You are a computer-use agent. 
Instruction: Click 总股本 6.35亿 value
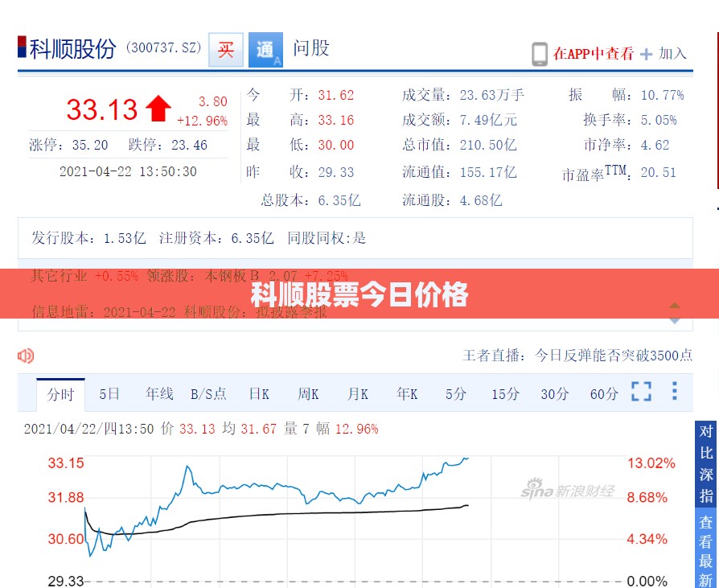pyautogui.click(x=339, y=200)
